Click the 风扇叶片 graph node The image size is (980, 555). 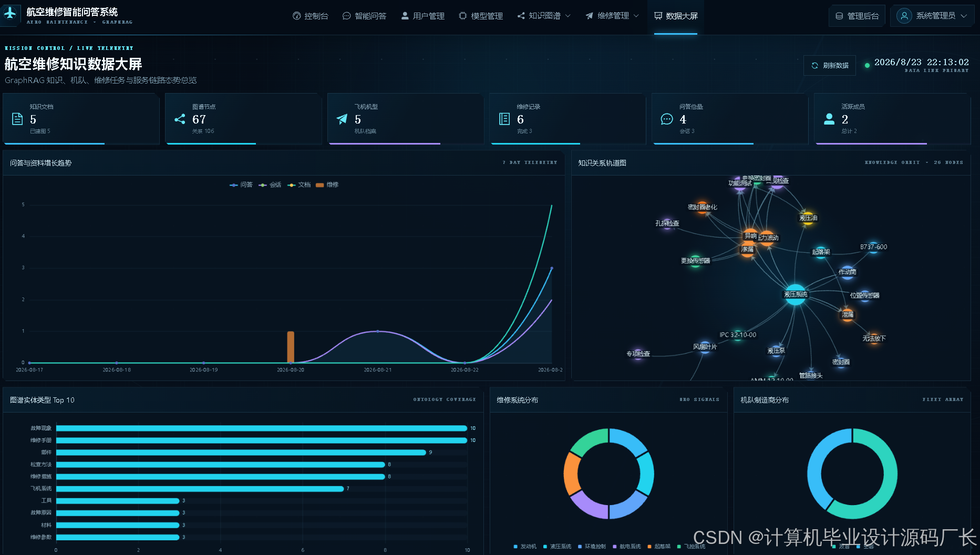point(705,347)
